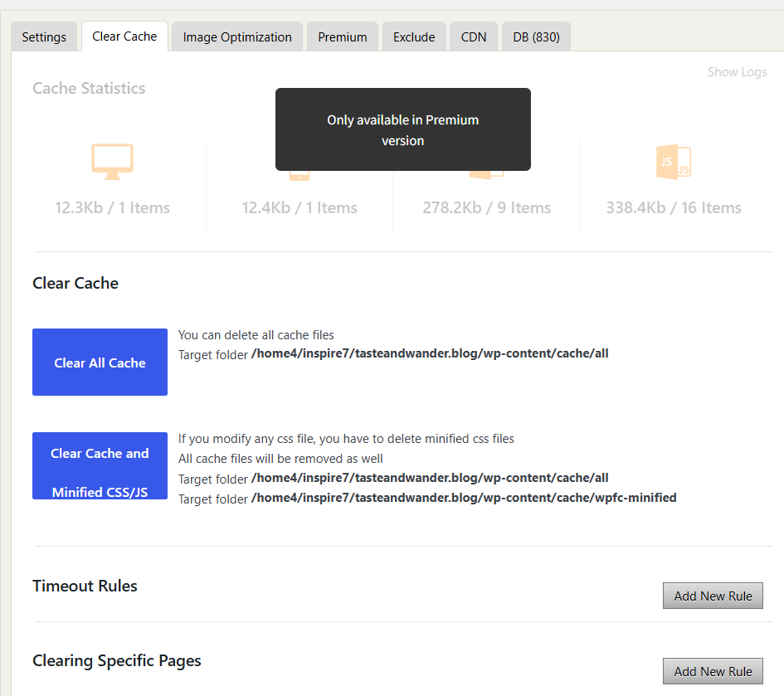Click the desktop monitor cache icon
This screenshot has width=784, height=696.
click(x=113, y=162)
